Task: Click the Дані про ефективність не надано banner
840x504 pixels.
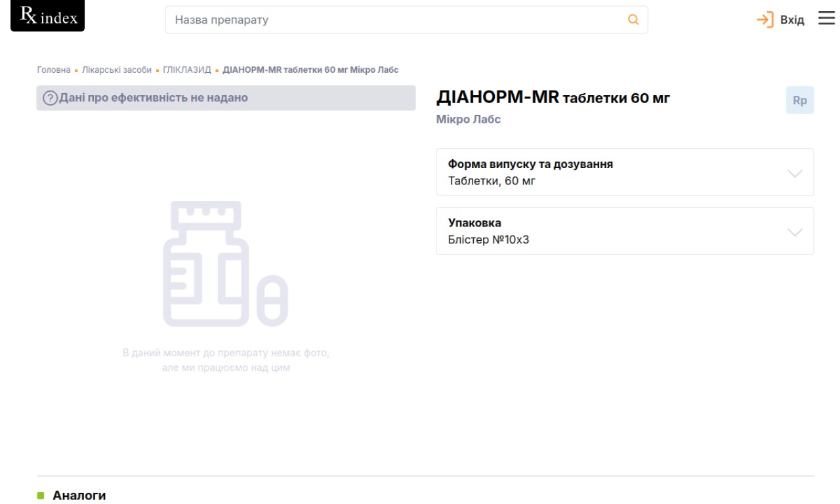Action: 226,98
